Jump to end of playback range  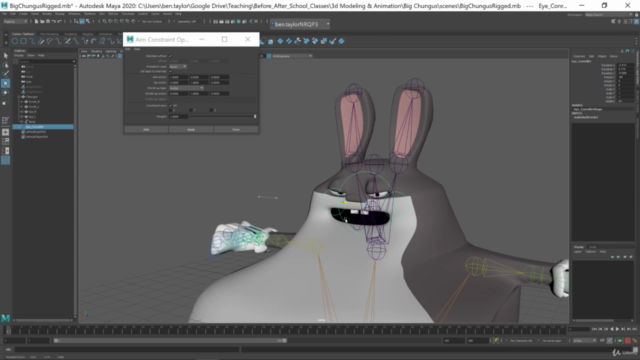(634, 329)
